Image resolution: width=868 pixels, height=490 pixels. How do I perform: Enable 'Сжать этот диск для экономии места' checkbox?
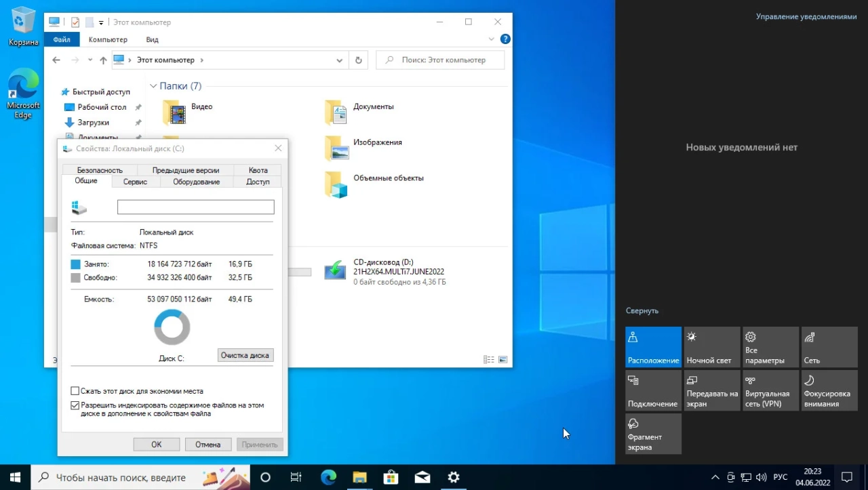75,391
